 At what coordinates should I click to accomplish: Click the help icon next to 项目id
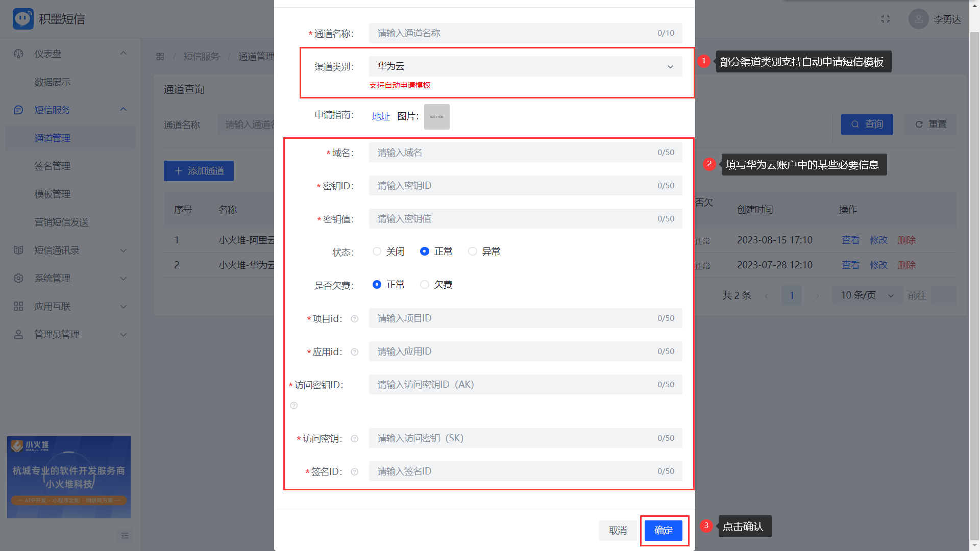tap(355, 319)
